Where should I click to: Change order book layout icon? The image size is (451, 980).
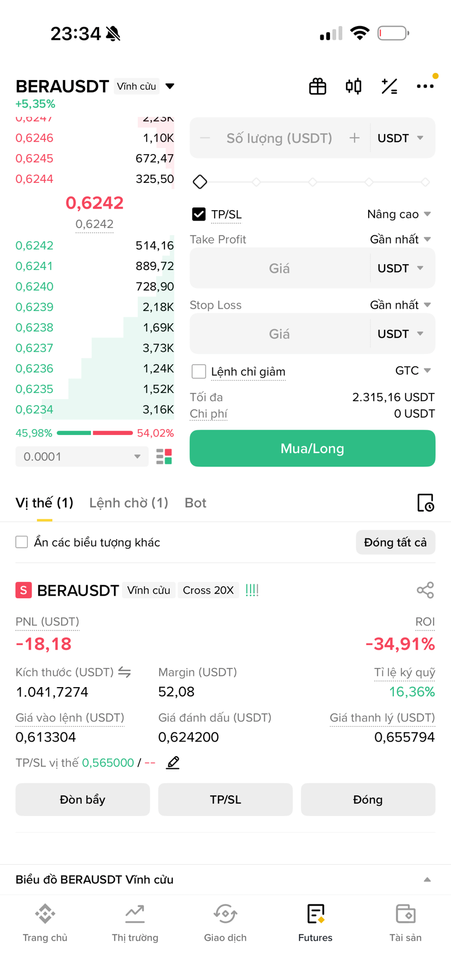164,456
